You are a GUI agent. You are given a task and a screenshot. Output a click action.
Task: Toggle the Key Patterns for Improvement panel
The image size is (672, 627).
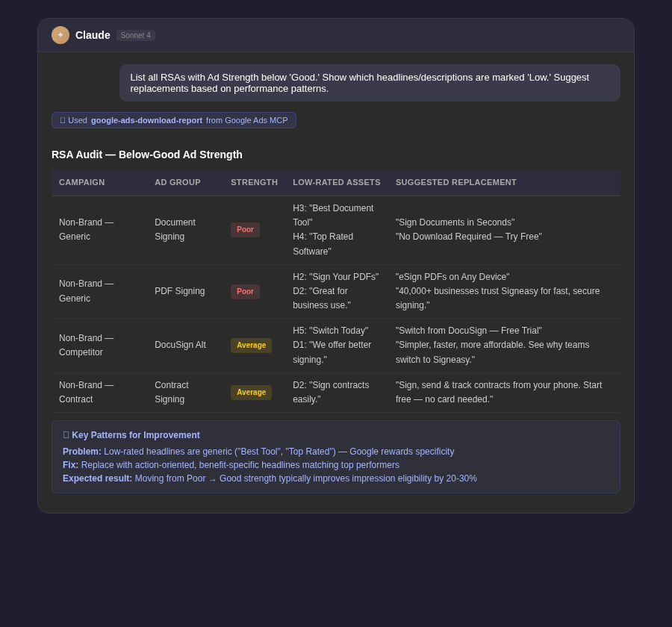pos(335,456)
